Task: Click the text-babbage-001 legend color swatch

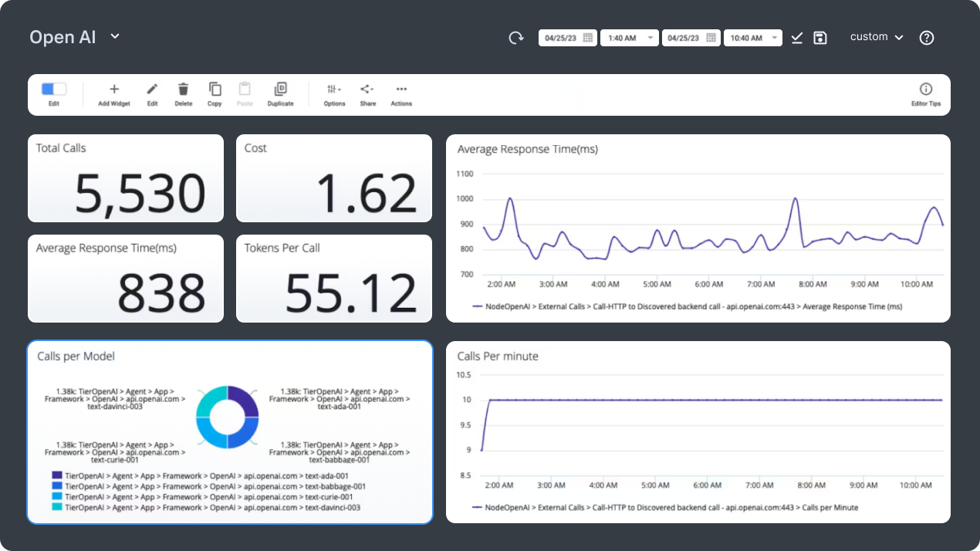Action: pyautogui.click(x=56, y=486)
